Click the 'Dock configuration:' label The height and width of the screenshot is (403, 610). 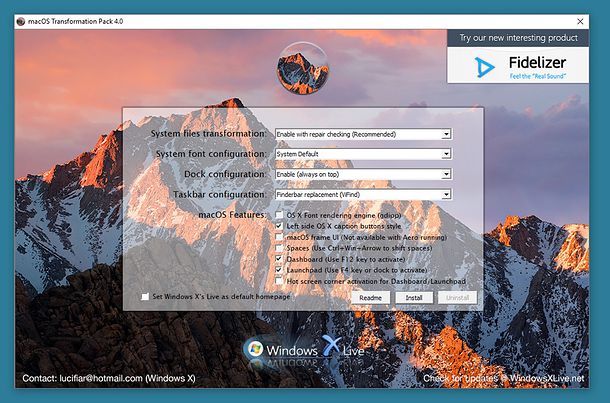click(225, 174)
